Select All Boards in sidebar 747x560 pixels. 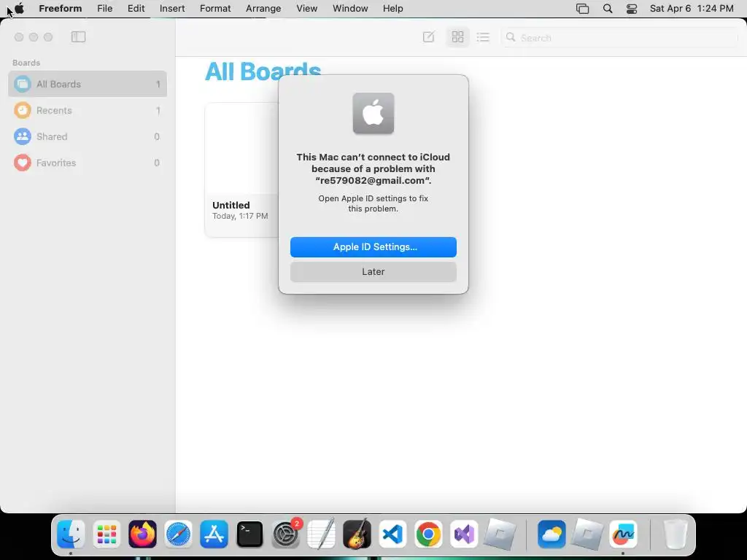click(x=88, y=84)
